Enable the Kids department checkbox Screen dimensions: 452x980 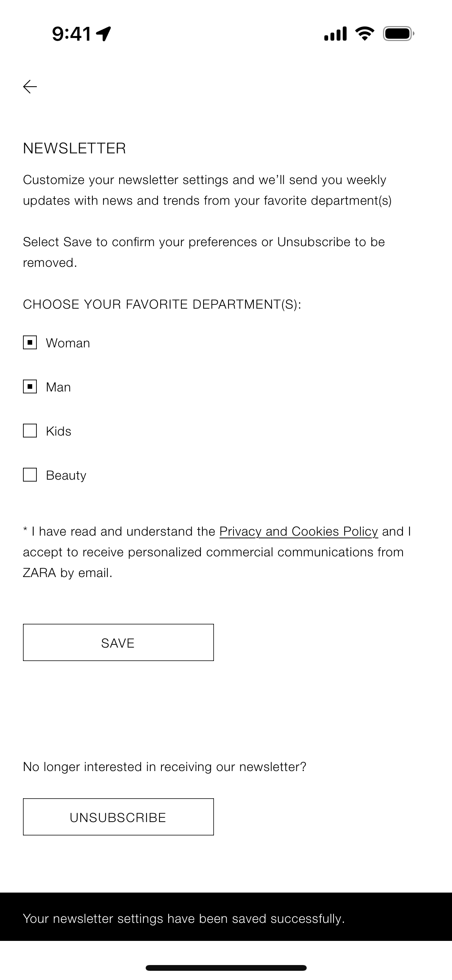[31, 431]
